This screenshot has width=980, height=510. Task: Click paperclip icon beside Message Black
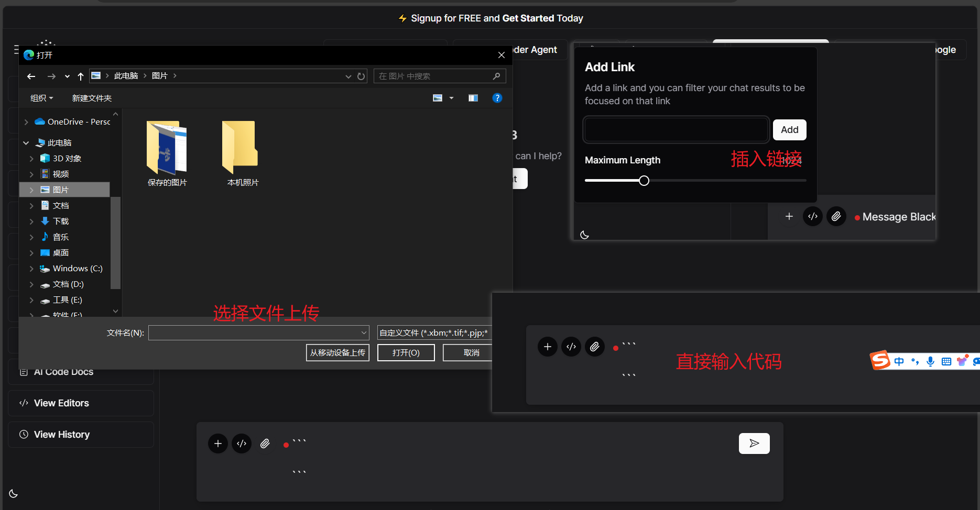pos(836,216)
